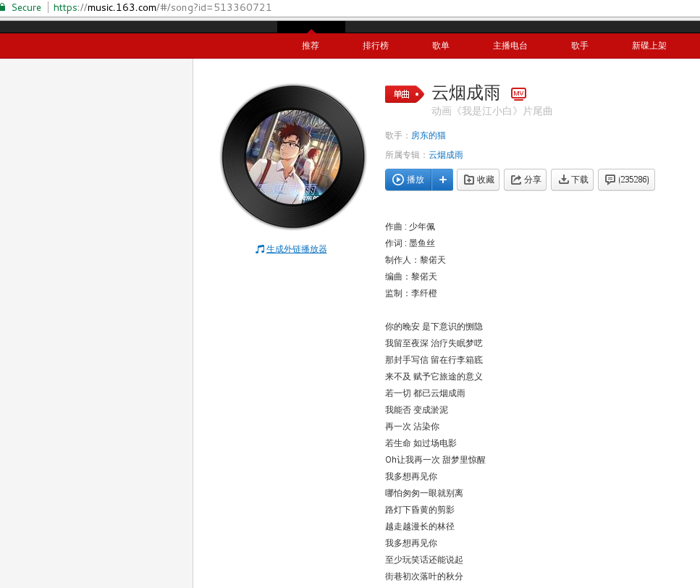This screenshot has width=700, height=588.
Task: Click the 下载 download button
Action: 573,180
